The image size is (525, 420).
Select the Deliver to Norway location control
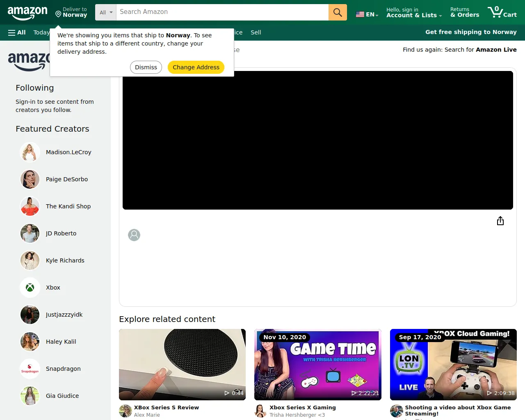tap(71, 12)
